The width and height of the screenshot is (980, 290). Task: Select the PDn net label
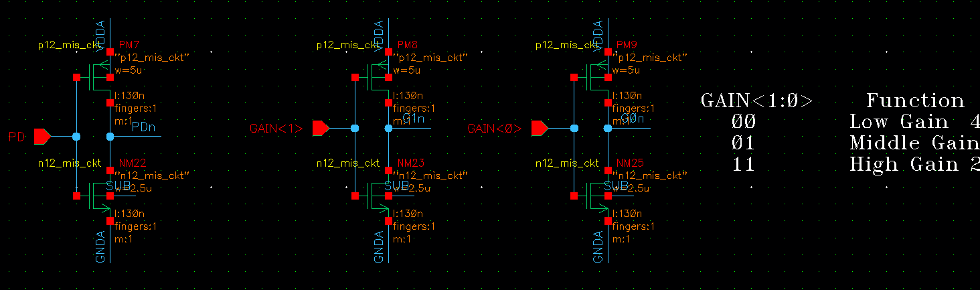tap(144, 127)
